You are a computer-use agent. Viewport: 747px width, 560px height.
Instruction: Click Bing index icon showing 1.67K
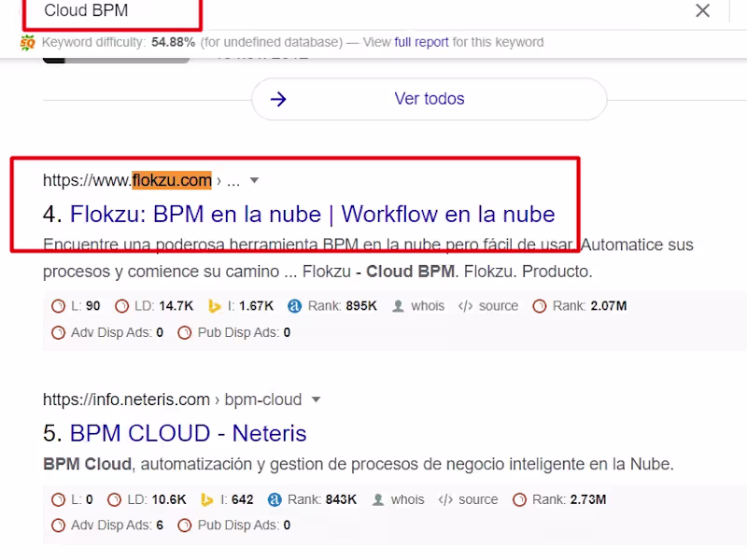point(215,306)
